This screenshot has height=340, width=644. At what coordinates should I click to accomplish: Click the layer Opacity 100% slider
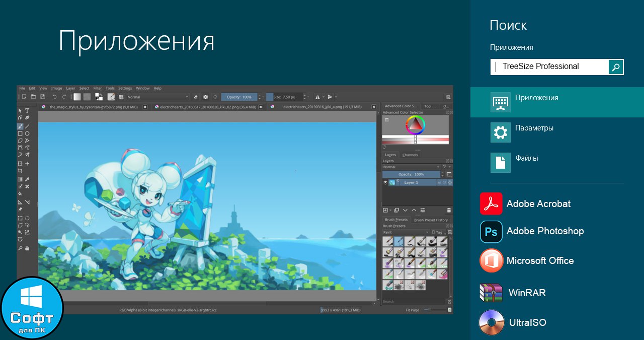point(412,174)
